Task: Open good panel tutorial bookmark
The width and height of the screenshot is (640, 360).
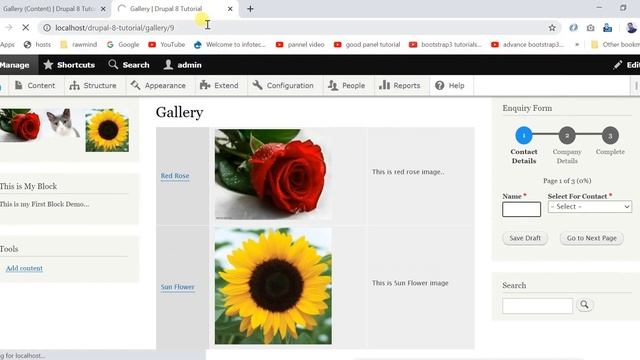Action: pos(367,44)
